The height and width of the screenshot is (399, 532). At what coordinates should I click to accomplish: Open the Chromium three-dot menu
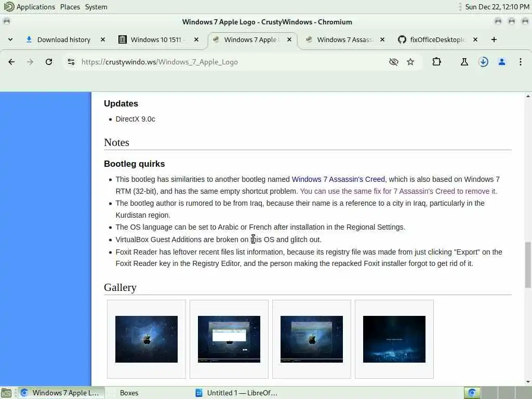[521, 62]
